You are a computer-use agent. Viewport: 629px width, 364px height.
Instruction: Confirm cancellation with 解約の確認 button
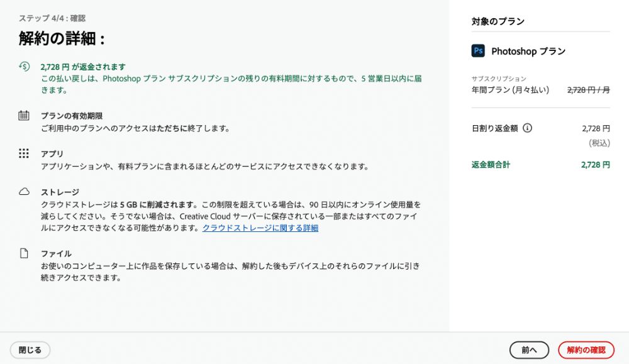pyautogui.click(x=586, y=350)
